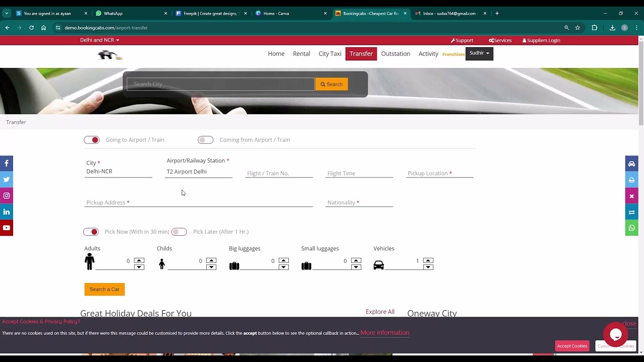
Task: Open Chrome profile avatar
Action: point(624,28)
